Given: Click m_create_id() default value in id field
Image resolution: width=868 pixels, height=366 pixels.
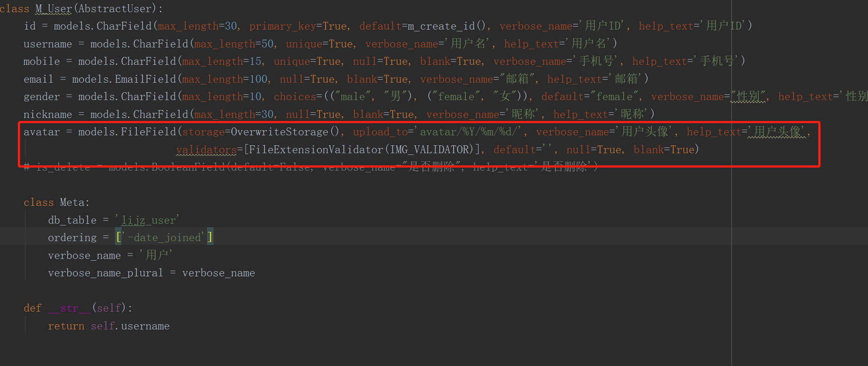Looking at the screenshot, I should (446, 26).
